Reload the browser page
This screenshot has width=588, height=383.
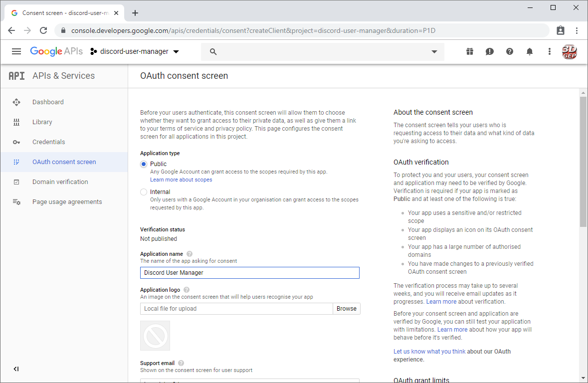tap(43, 30)
